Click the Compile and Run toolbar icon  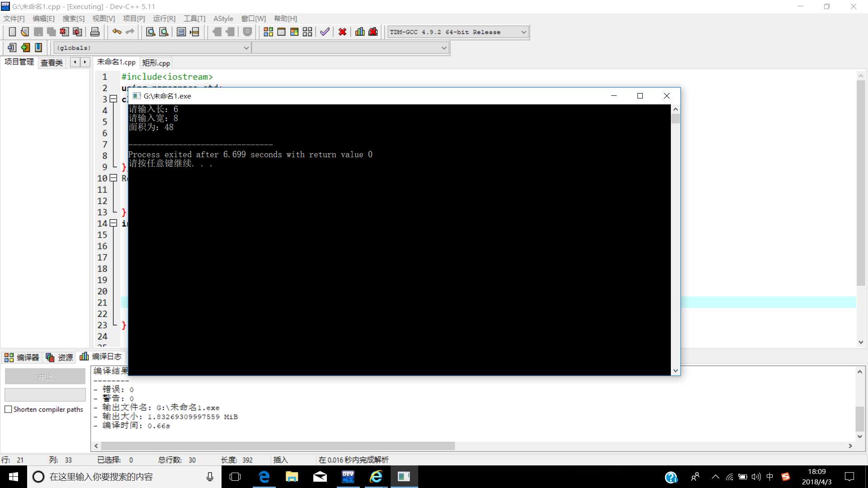point(294,32)
